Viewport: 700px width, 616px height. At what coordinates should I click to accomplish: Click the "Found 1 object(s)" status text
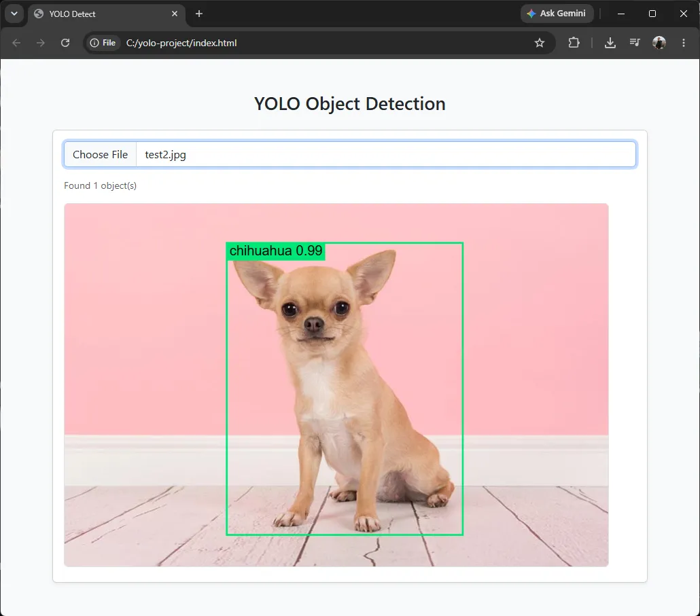tap(100, 185)
